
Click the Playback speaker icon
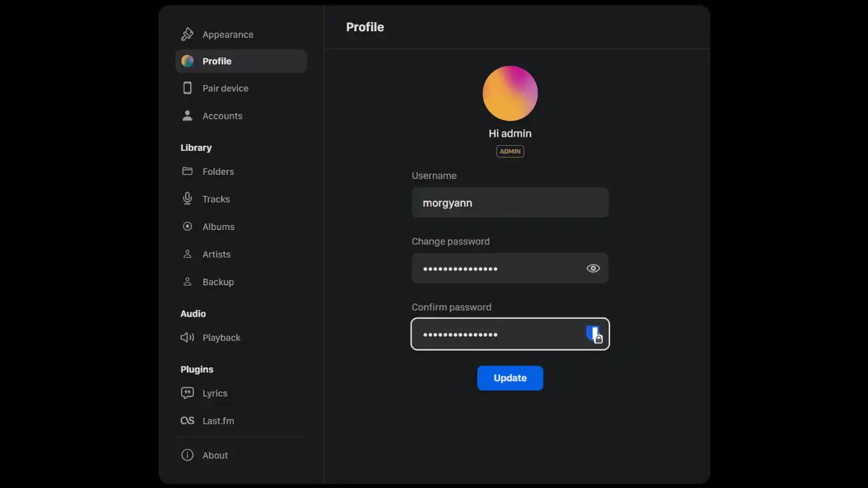pos(187,338)
